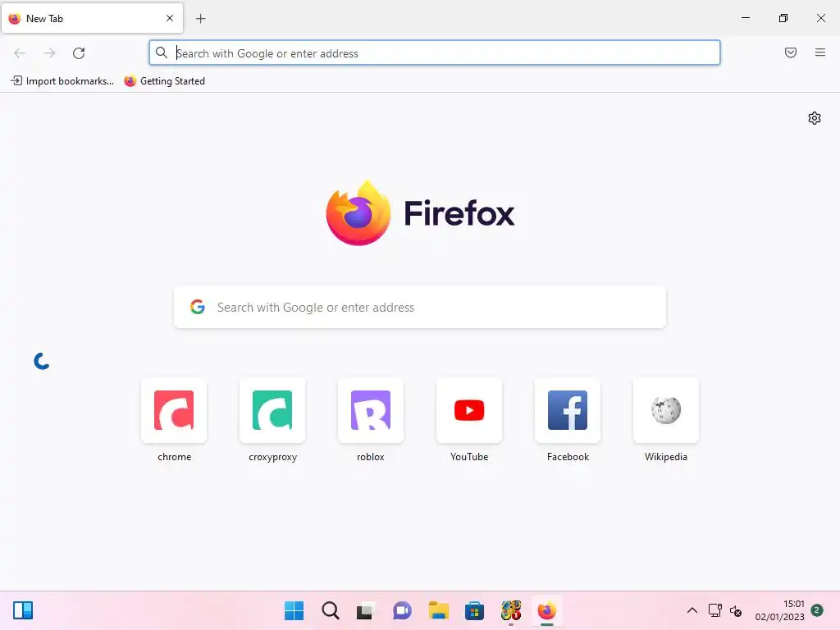Restore down the Firefox window
Viewport: 840px width, 630px height.
coord(783,18)
